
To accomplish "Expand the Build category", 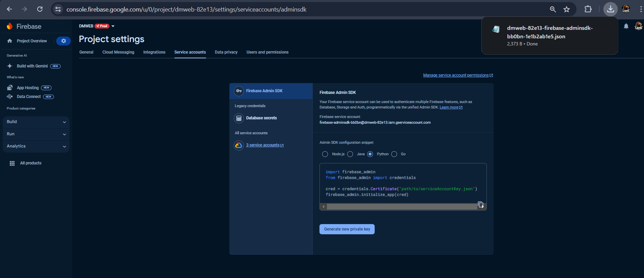I will click(x=36, y=122).
